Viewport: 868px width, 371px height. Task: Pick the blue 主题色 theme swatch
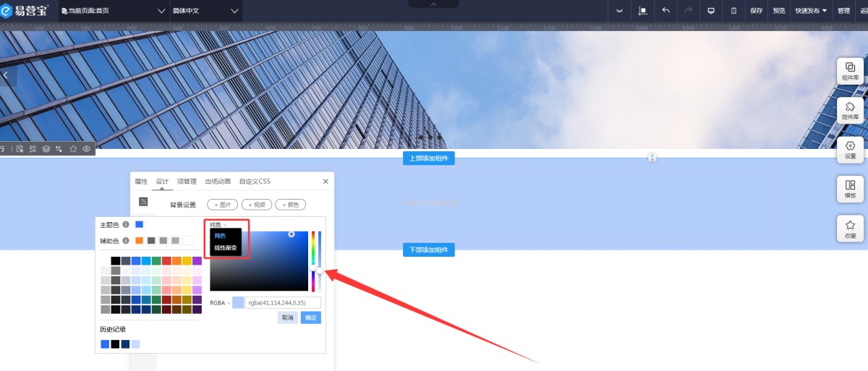tap(139, 225)
